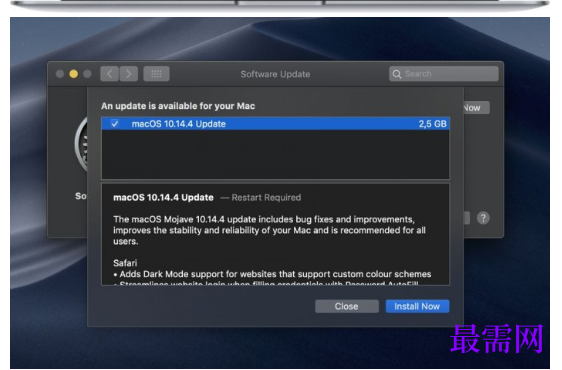Click Install Now in the update sheet
The image size is (562, 370).
point(417,306)
